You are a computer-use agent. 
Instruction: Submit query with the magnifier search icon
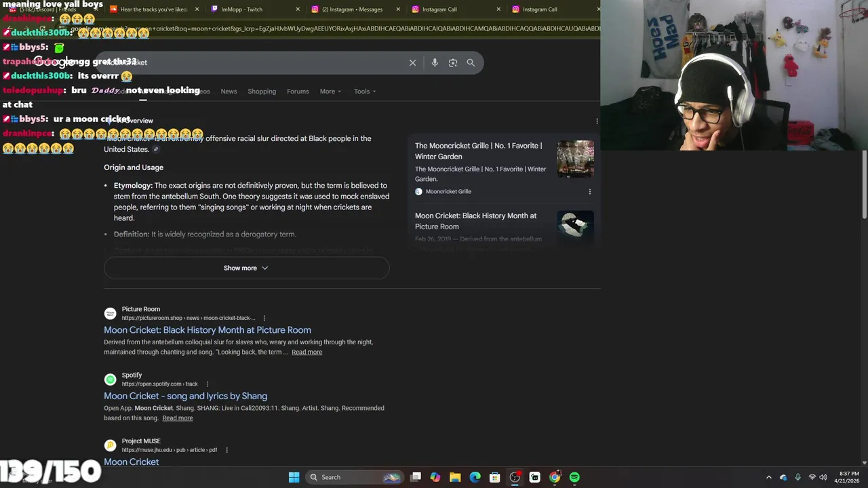point(471,62)
